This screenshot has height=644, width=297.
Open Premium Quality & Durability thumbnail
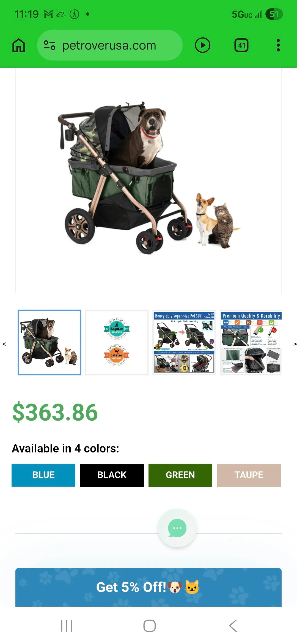pyautogui.click(x=251, y=342)
